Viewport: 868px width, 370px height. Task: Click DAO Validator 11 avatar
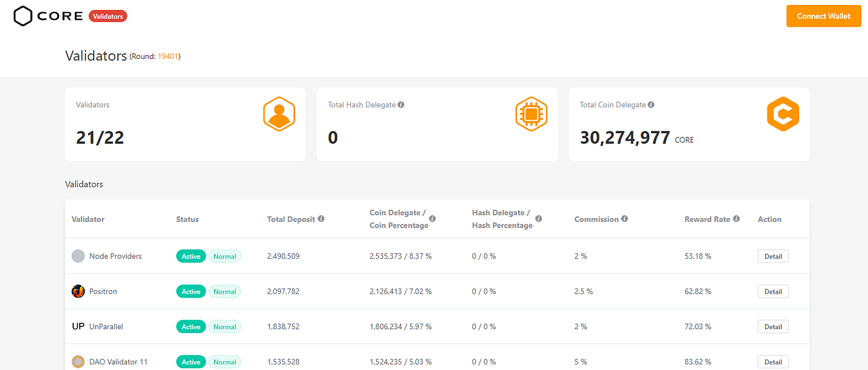pos(78,362)
